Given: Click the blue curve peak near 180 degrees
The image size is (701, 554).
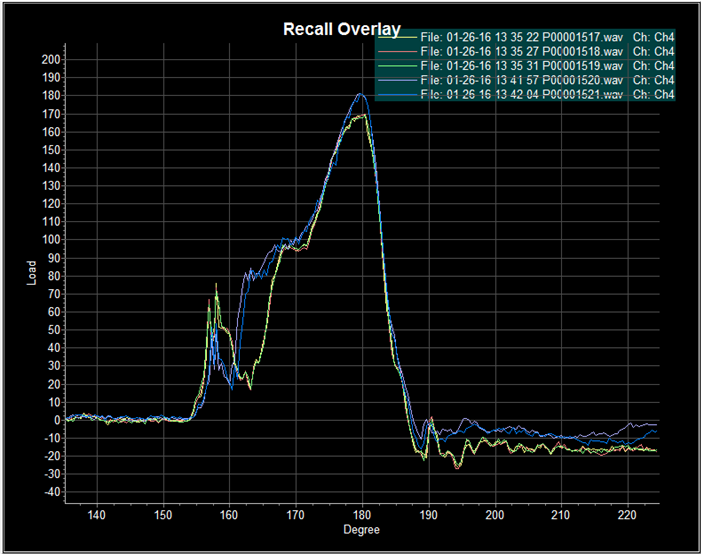Looking at the screenshot, I should coord(361,94).
